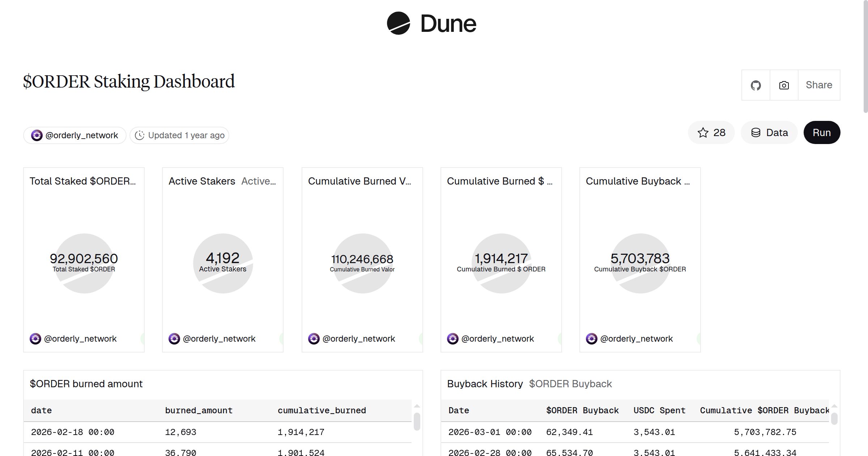868x456 pixels.
Task: Select the date column header in burned table
Action: pyautogui.click(x=42, y=410)
